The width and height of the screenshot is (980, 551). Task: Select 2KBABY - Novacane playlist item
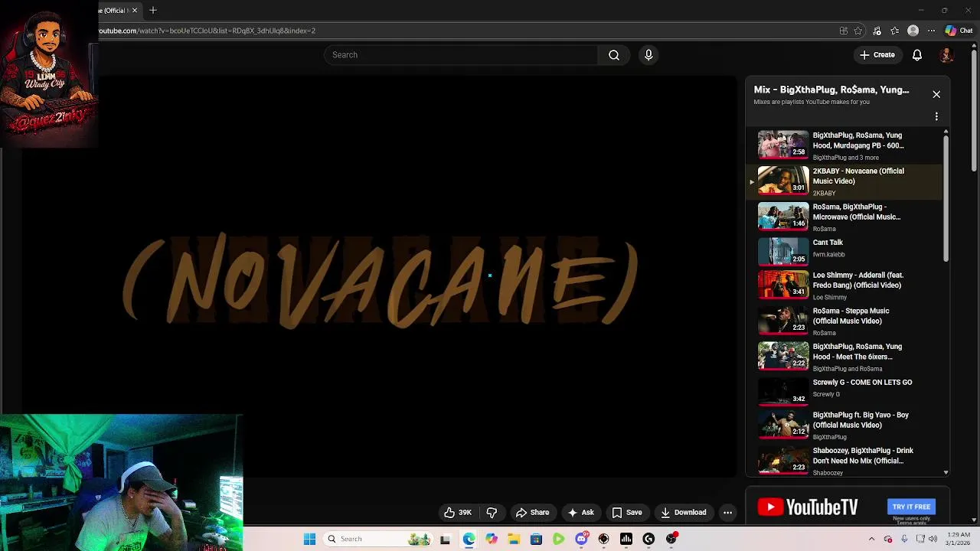coord(845,181)
